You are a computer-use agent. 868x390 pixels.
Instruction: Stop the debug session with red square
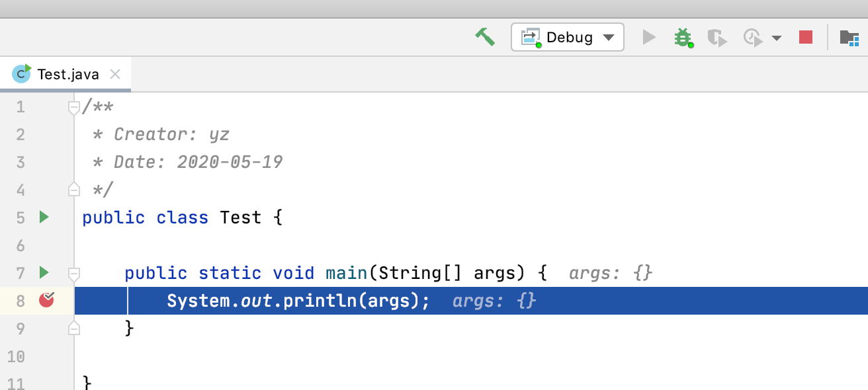click(805, 37)
